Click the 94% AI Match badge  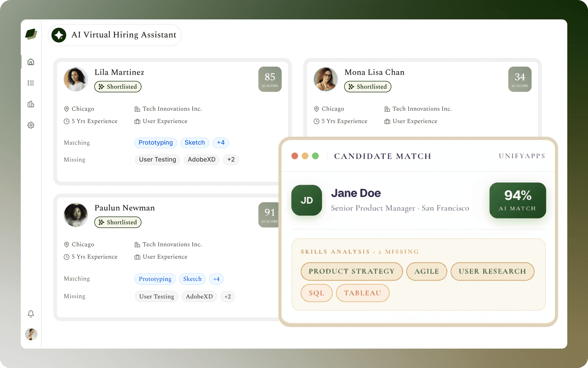coord(518,200)
